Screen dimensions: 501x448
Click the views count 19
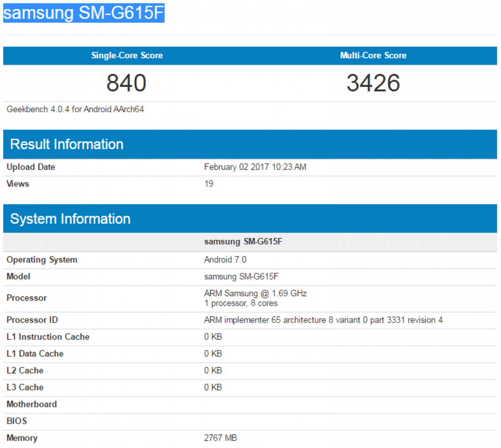pos(209,184)
